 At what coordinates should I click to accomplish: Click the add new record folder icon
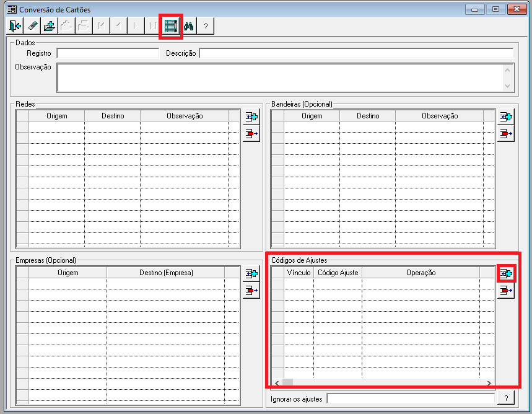pos(50,26)
